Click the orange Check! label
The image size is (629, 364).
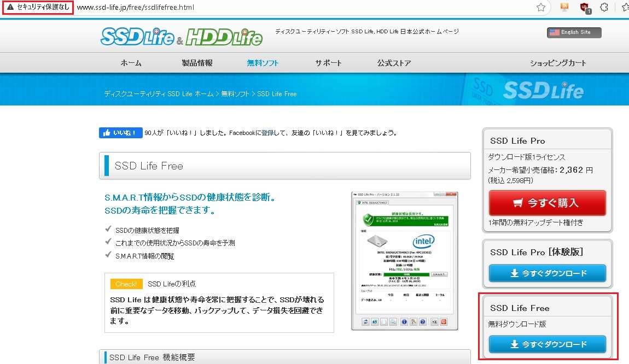[126, 284]
